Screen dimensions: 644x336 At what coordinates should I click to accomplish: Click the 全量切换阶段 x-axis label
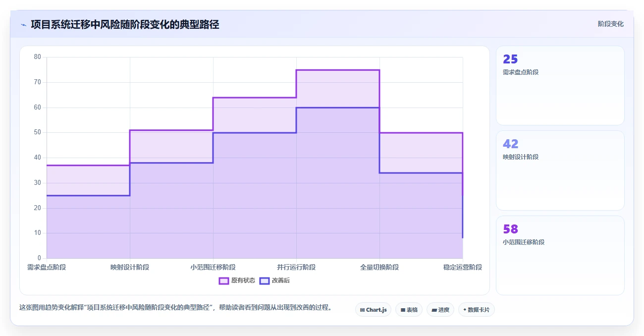tap(379, 267)
